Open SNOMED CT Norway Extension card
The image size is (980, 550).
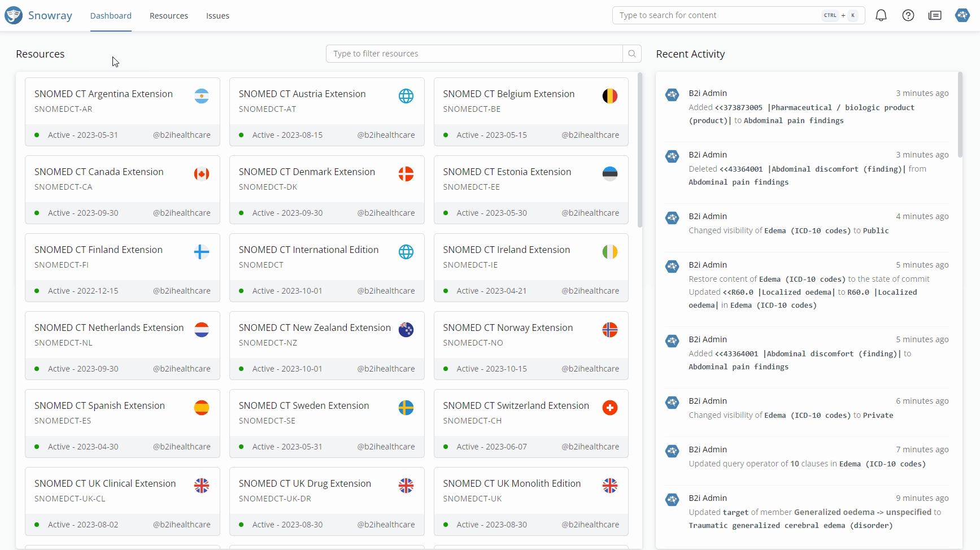(507, 328)
